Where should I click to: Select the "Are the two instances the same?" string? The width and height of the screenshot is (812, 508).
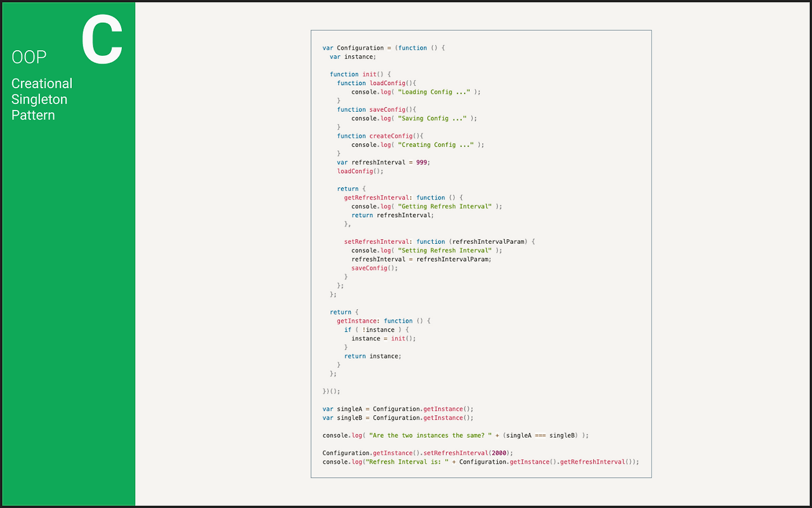[430, 436]
